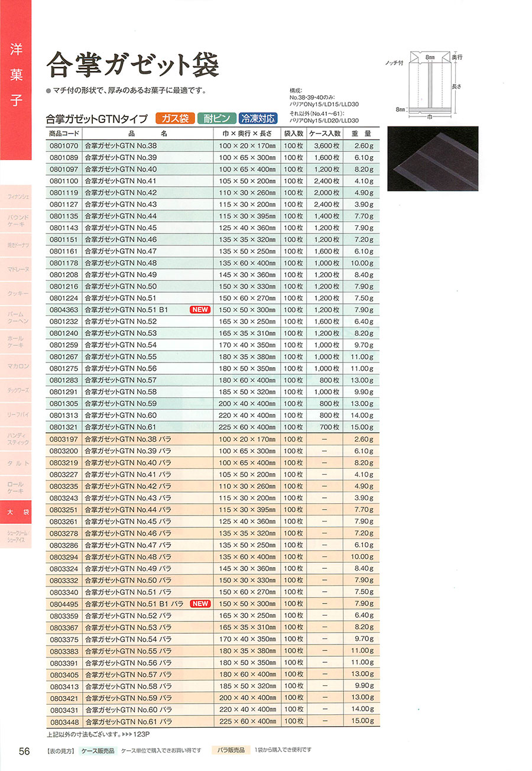Select product code 0804495

(63, 604)
